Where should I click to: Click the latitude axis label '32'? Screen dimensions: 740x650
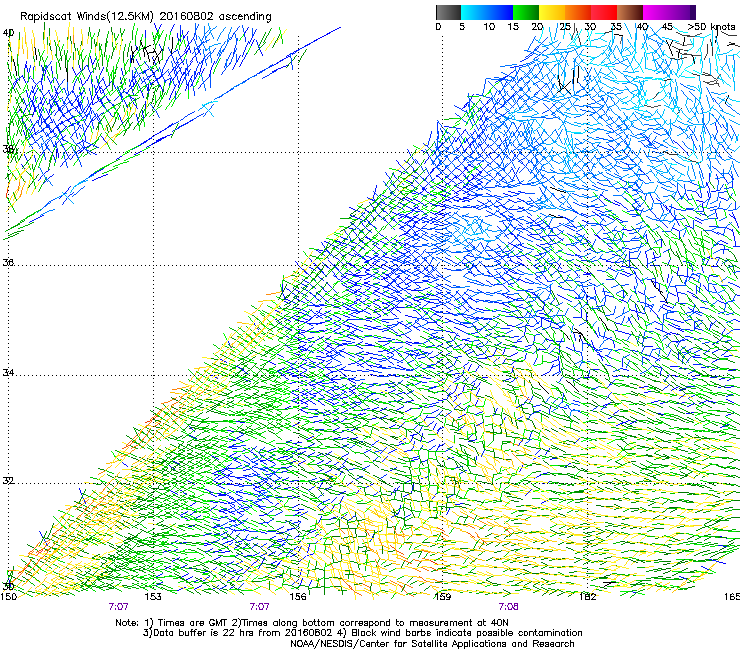tap(8, 481)
